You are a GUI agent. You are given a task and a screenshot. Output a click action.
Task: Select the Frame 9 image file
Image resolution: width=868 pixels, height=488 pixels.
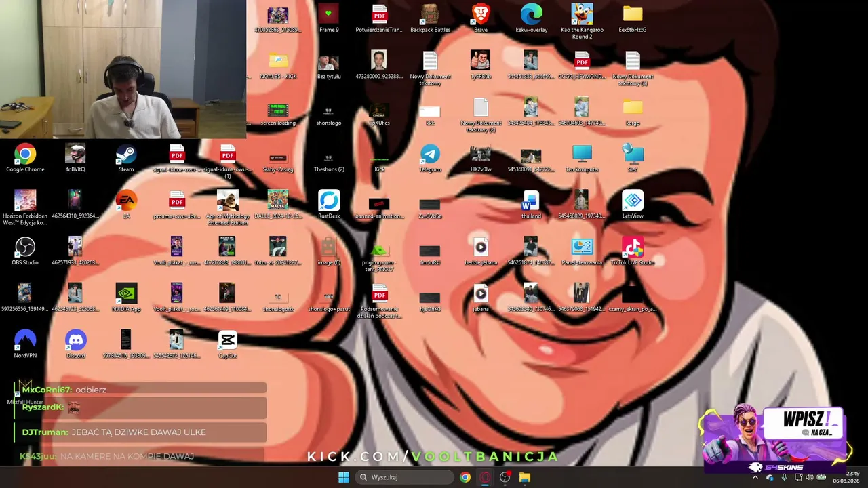click(329, 18)
